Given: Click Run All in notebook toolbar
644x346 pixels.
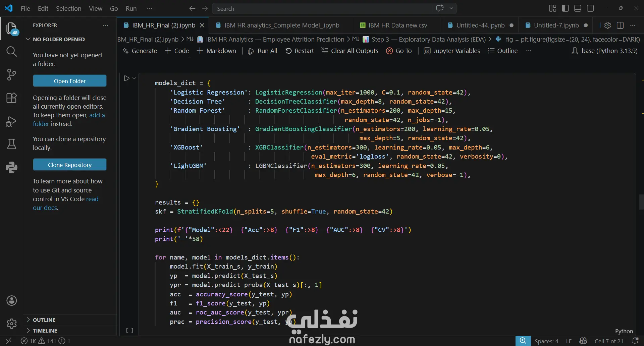Looking at the screenshot, I should coord(263,51).
